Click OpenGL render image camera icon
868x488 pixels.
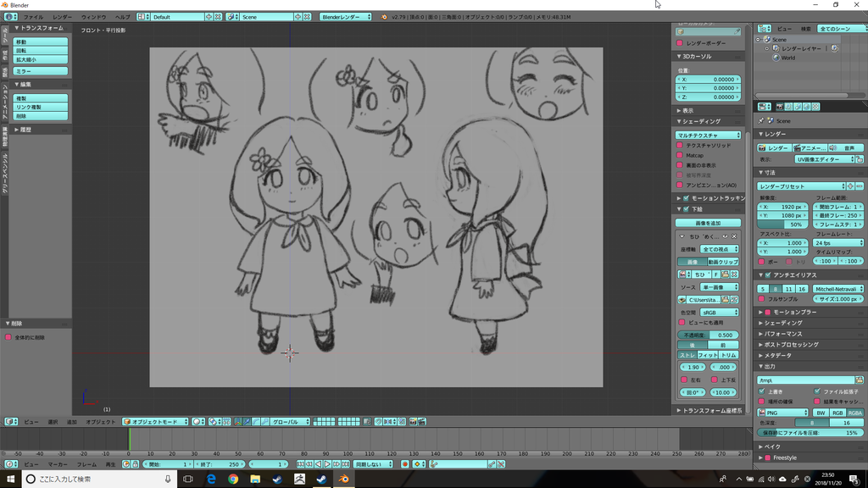413,422
